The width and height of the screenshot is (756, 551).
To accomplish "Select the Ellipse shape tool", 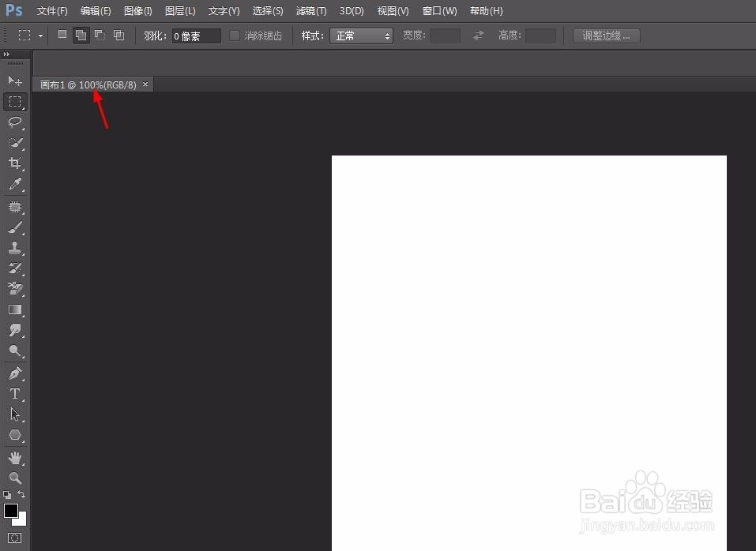I will click(x=15, y=435).
